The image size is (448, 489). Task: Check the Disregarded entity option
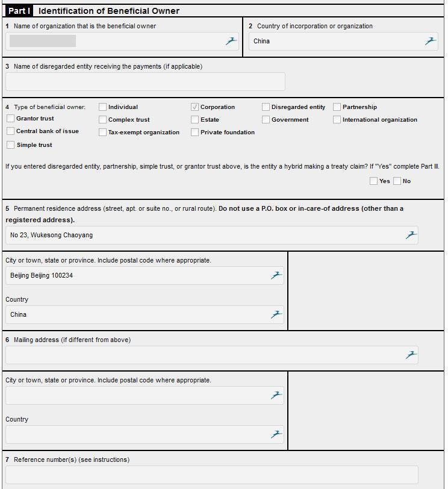(266, 107)
